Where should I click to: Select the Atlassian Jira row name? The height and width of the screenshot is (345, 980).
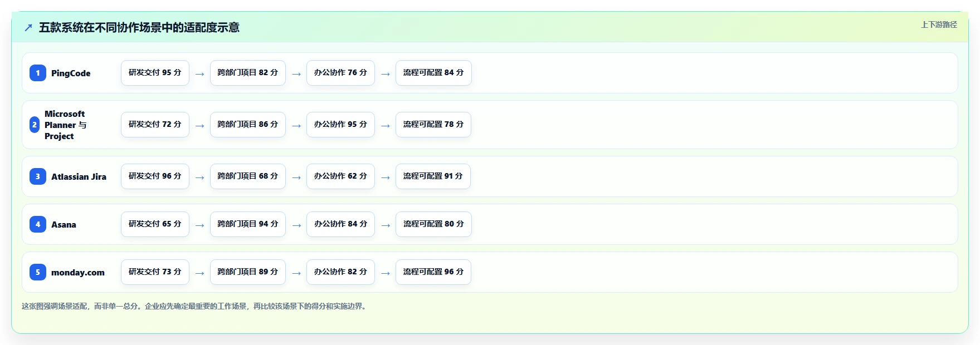[x=79, y=176]
